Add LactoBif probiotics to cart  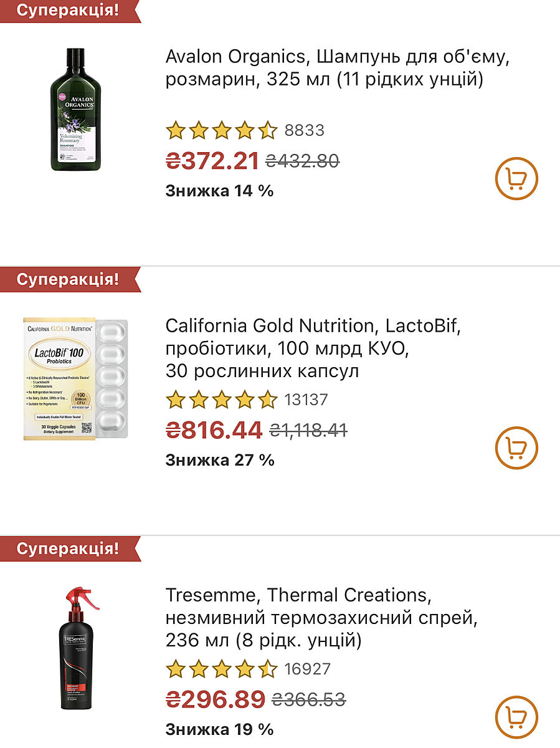(516, 449)
